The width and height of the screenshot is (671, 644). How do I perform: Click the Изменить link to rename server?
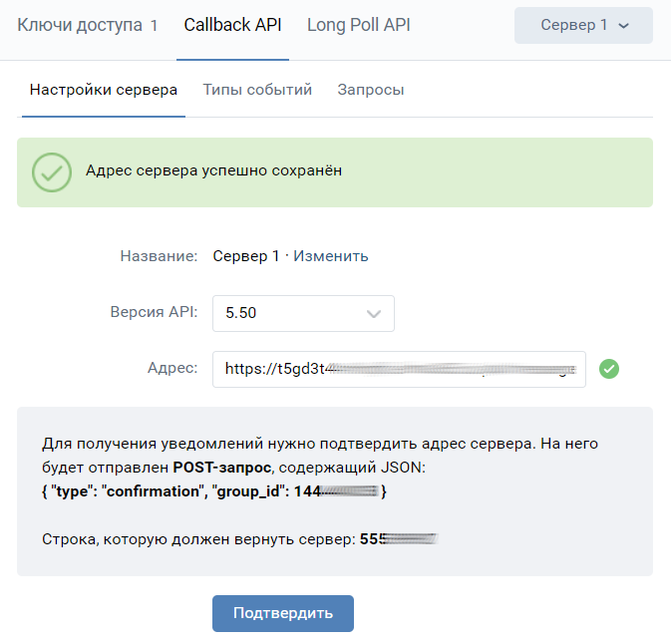click(x=330, y=256)
